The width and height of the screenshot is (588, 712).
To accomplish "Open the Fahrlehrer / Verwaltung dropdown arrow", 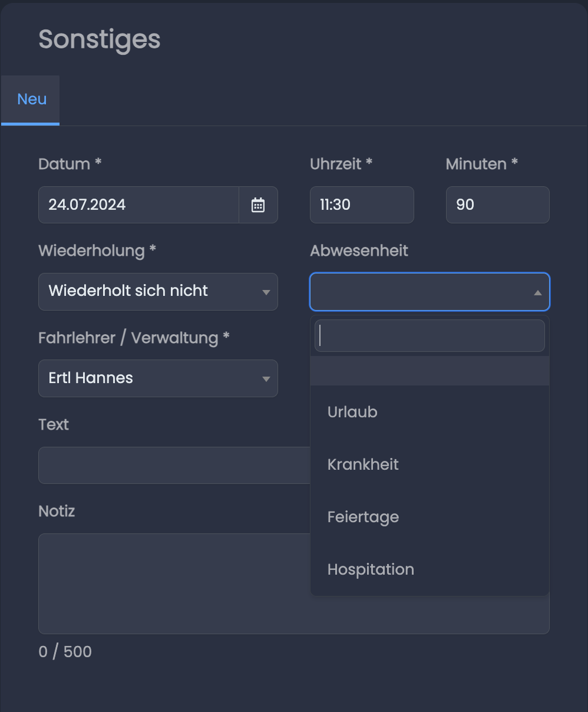I will click(x=266, y=379).
